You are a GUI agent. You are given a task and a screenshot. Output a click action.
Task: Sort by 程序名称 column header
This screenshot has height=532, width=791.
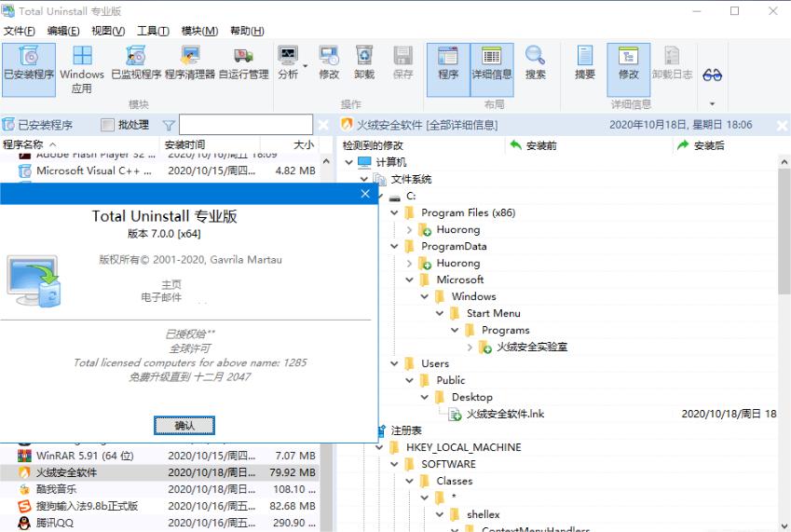tap(80, 144)
